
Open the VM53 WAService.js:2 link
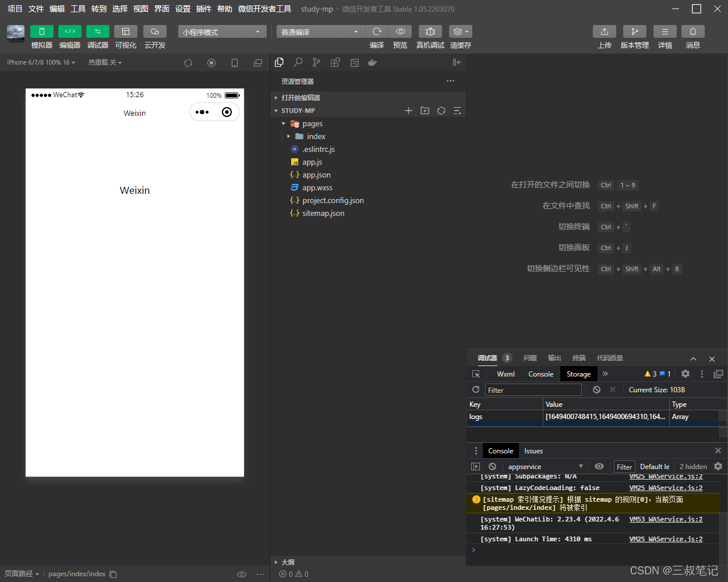click(666, 519)
